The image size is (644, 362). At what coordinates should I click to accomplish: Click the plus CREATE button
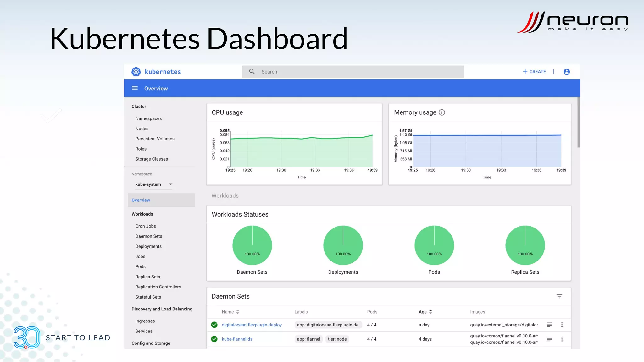click(x=534, y=72)
